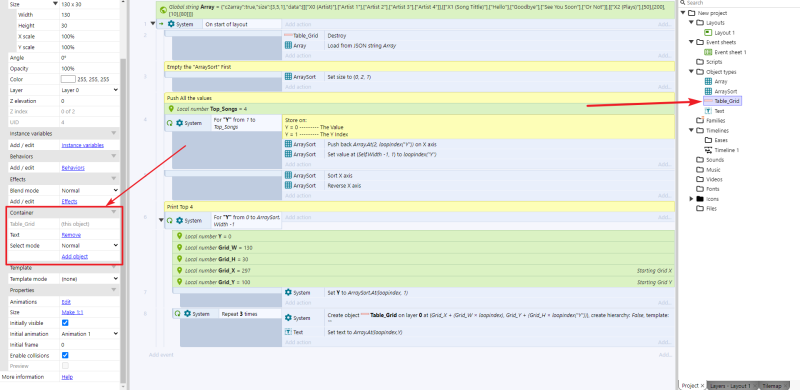Toggle the Enable collisions checkbox
Viewport: 800px width, 390px height.
pyautogui.click(x=65, y=355)
